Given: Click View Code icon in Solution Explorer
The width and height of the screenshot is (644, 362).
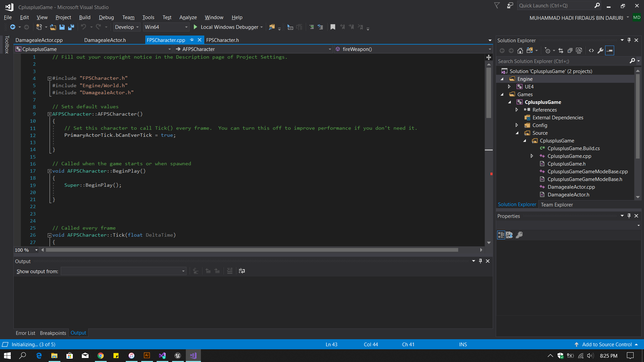Looking at the screenshot, I should (x=591, y=51).
